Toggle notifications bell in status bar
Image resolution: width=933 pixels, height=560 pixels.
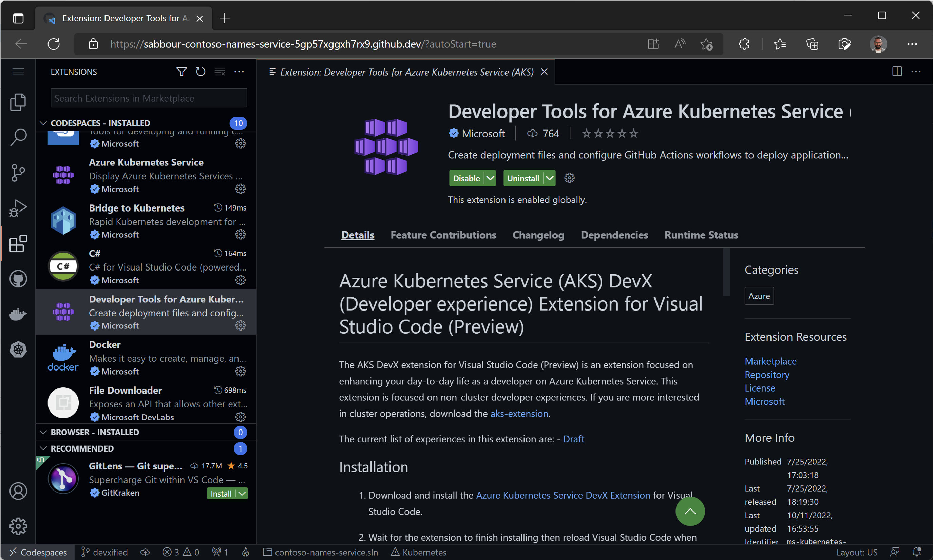coord(917,552)
